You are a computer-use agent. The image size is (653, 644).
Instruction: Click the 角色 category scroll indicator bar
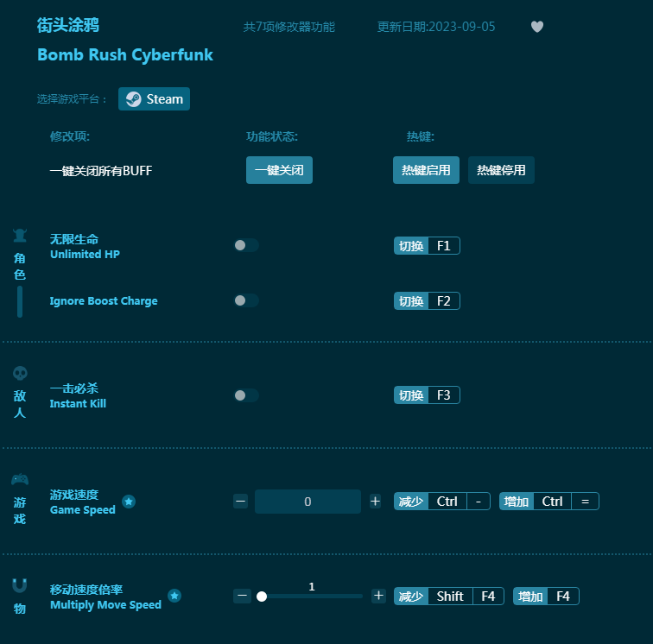pyautogui.click(x=20, y=301)
